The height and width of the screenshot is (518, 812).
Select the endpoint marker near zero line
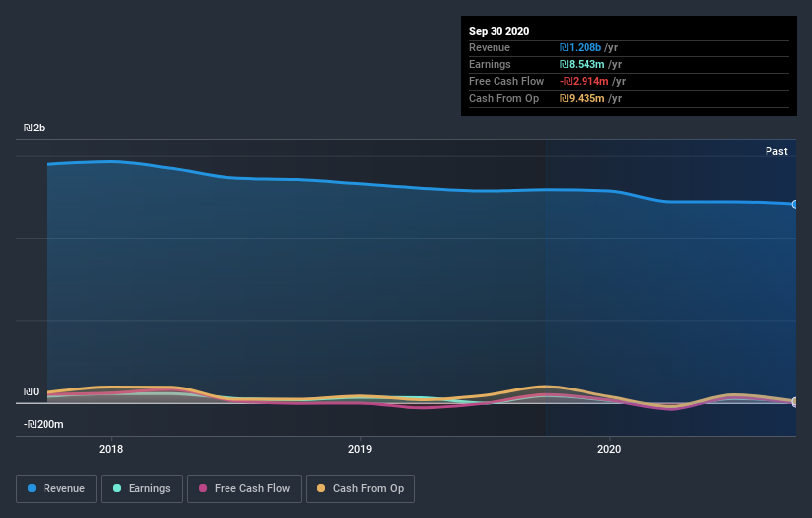coord(795,402)
